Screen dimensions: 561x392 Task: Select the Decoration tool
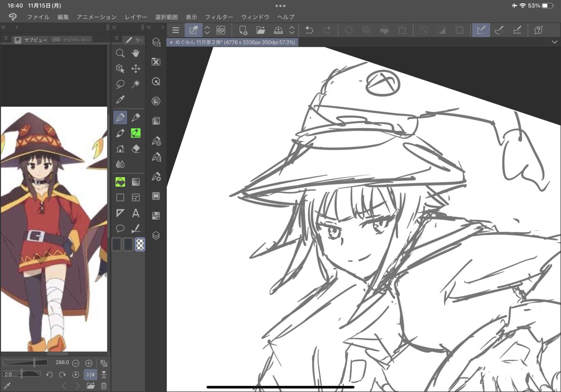click(x=120, y=149)
